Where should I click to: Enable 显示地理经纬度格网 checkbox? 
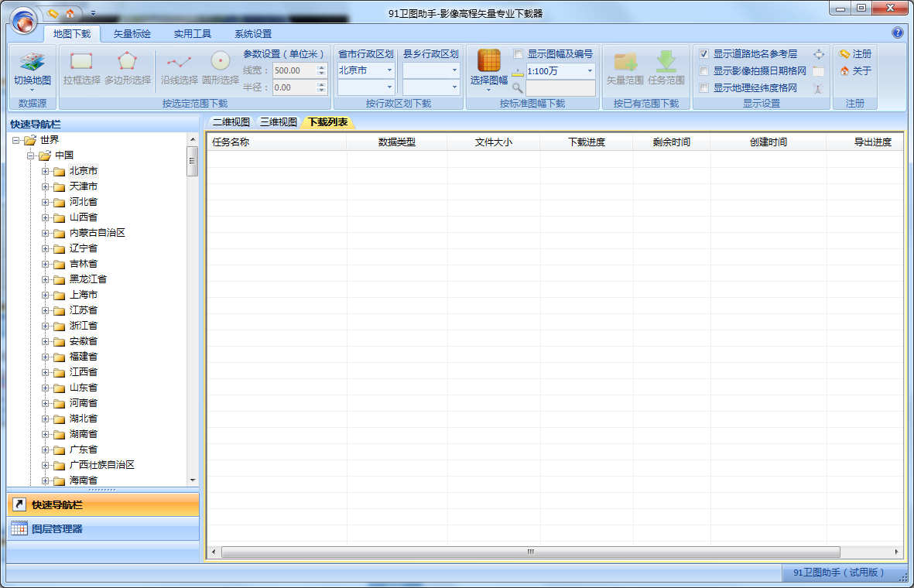(x=703, y=88)
